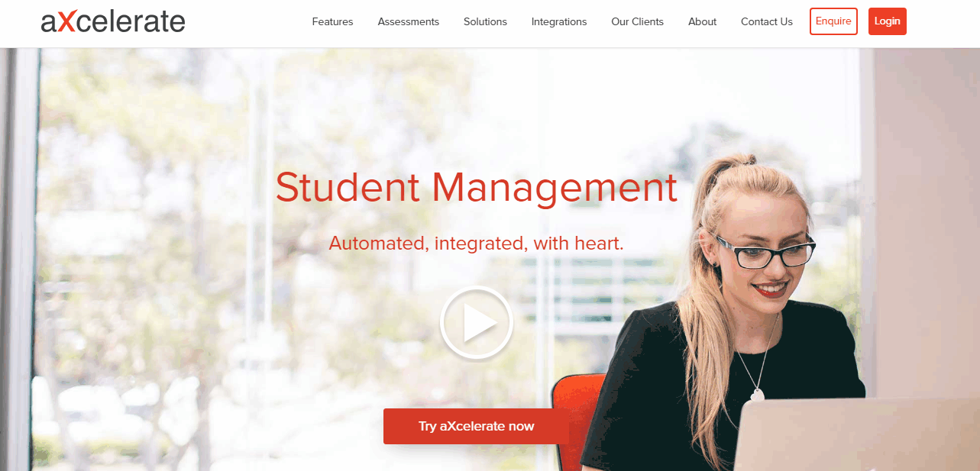Play the hero video with the circular play icon
Image resolution: width=980 pixels, height=471 pixels.
[x=477, y=323]
